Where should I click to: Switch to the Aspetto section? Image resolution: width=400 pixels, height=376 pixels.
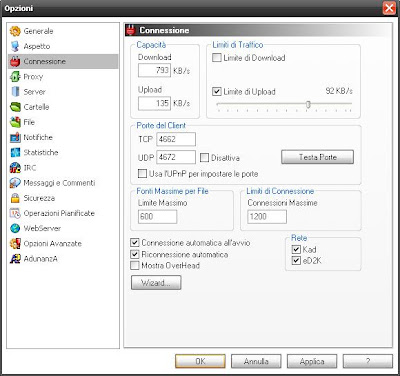[x=63, y=46]
